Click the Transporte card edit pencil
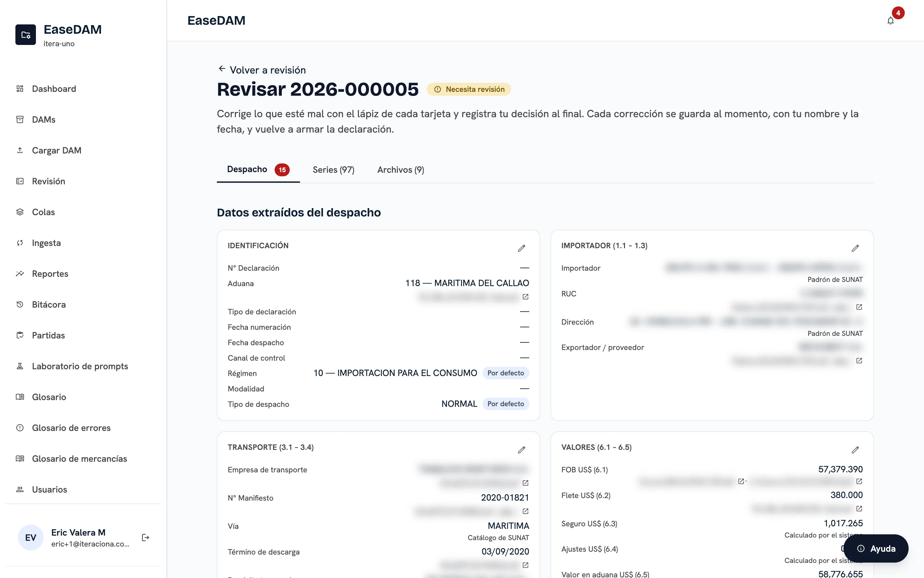The width and height of the screenshot is (924, 578). point(522,450)
